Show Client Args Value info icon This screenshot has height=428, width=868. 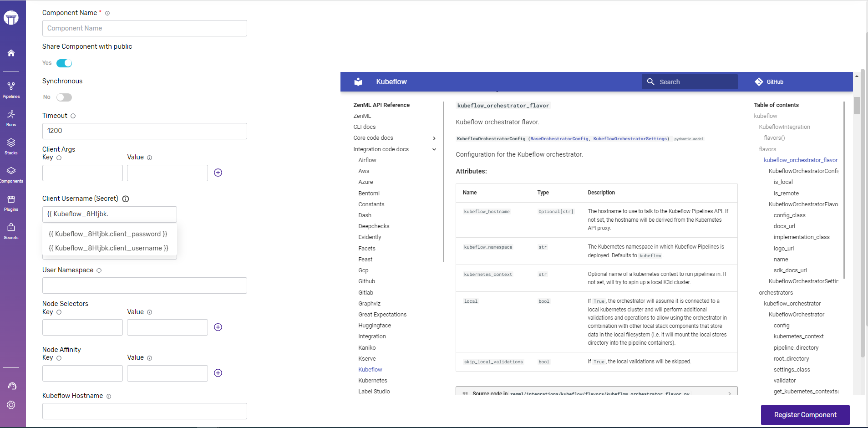click(x=149, y=158)
